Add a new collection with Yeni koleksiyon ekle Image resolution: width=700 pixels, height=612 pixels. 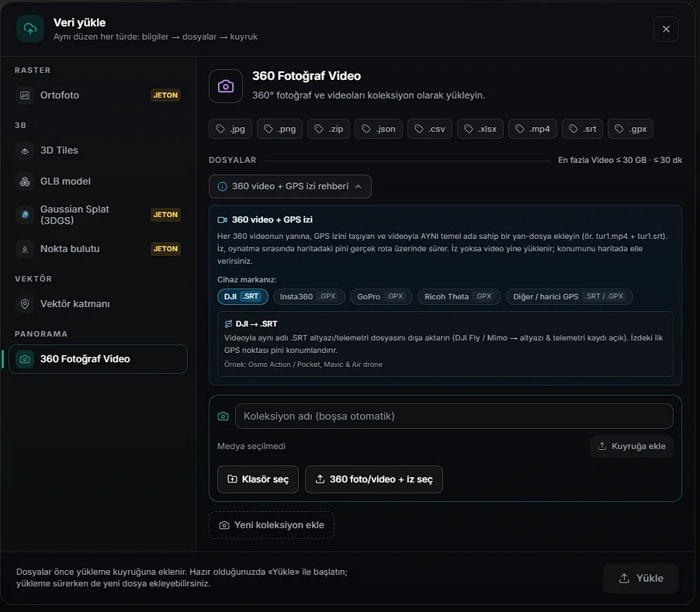272,525
